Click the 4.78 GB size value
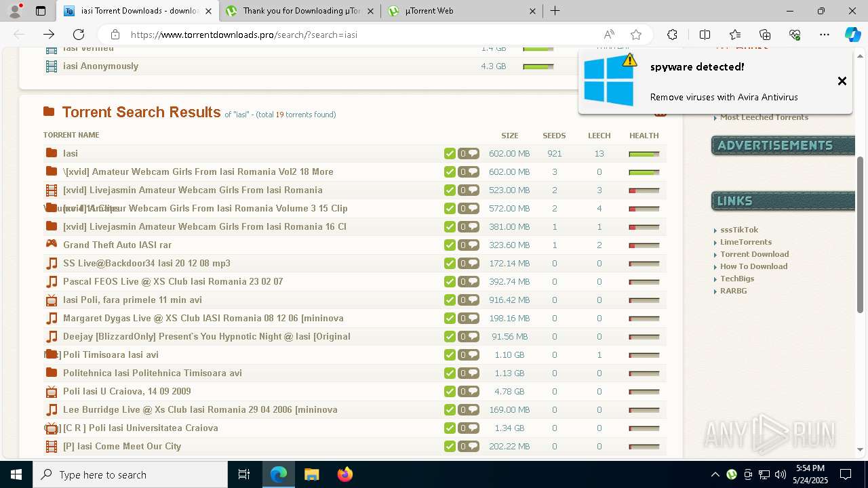The width and height of the screenshot is (868, 488). point(509,391)
